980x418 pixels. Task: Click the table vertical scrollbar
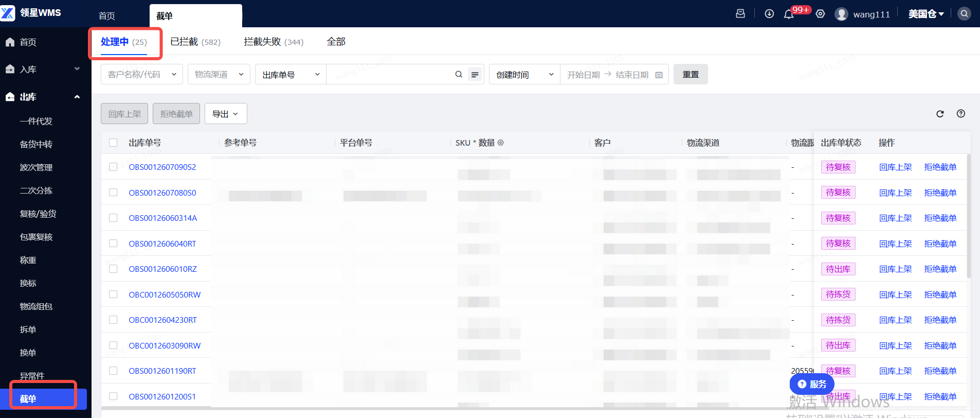pos(969,216)
